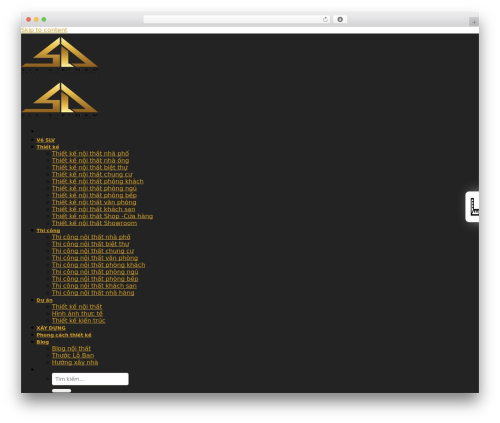Screen dimensions: 500x423
Task: Open Thi công nội thất nhà phố
Action: (x=91, y=237)
